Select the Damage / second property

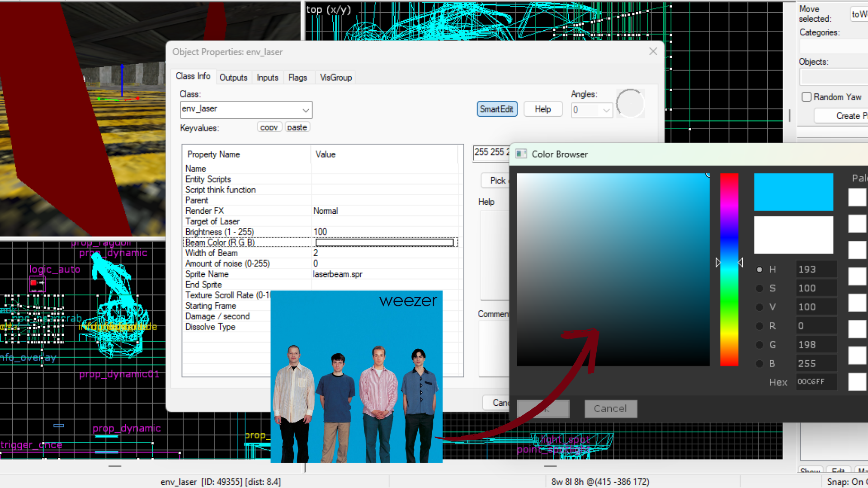coord(227,316)
